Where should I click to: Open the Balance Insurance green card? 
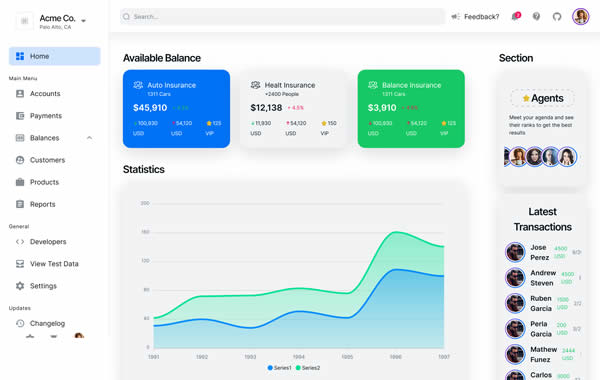point(411,109)
